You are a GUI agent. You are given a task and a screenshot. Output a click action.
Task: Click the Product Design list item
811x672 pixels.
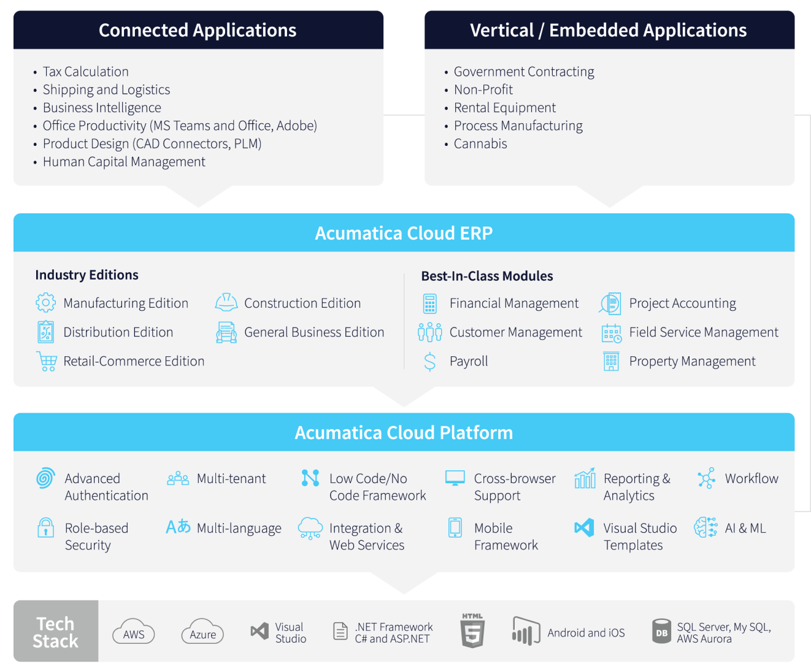(x=152, y=143)
